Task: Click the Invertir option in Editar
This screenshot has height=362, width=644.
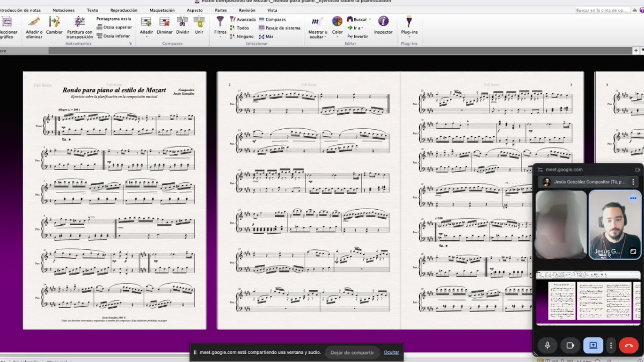Action: click(x=358, y=36)
